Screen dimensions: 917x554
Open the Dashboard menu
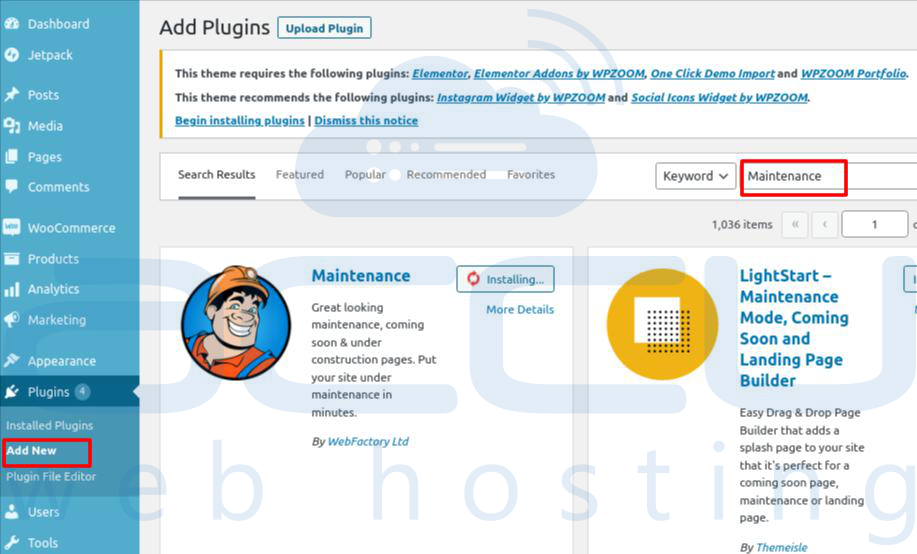pyautogui.click(x=58, y=24)
